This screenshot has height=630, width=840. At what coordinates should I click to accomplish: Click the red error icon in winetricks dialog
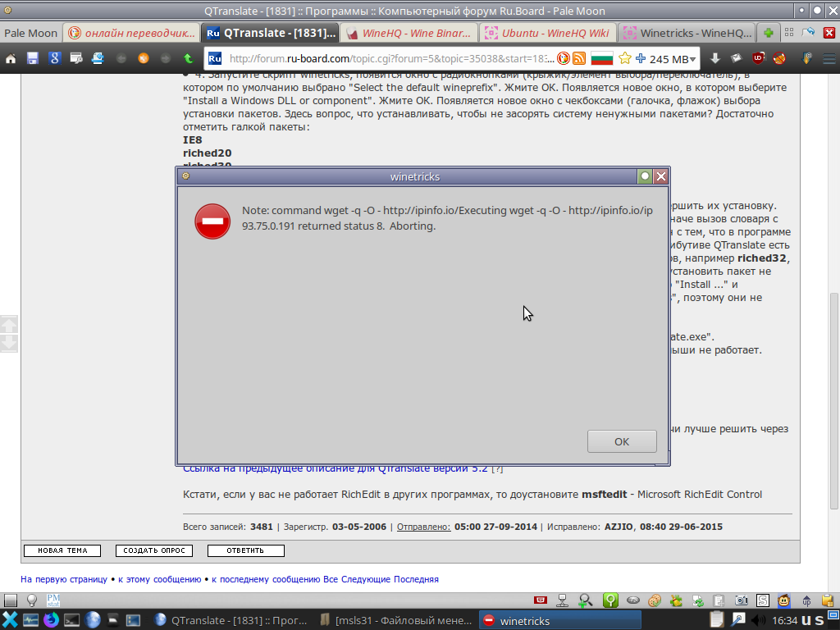[x=212, y=221]
